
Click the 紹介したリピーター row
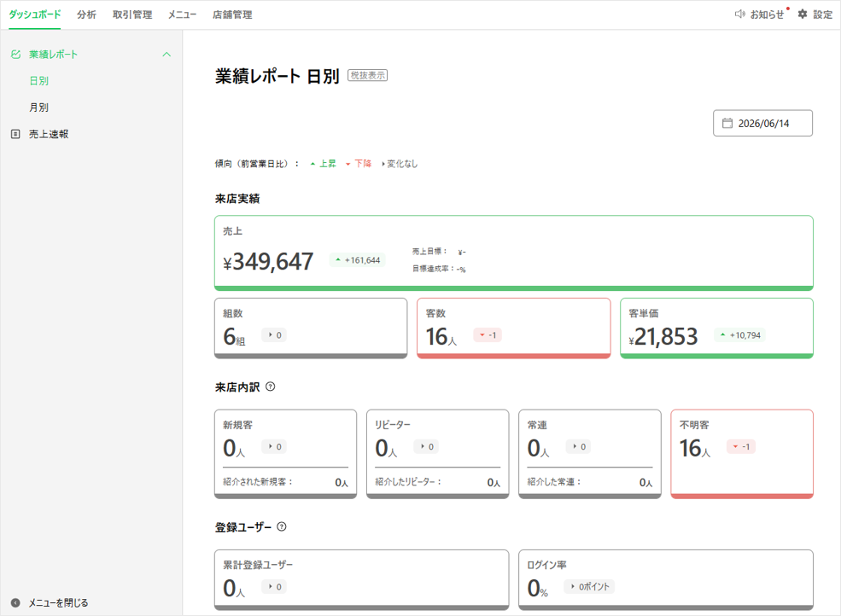[x=438, y=482]
